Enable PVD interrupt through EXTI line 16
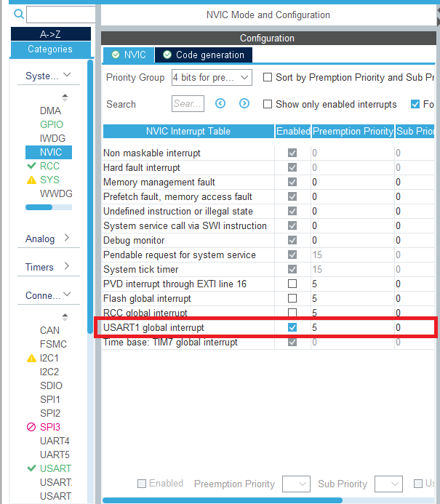 292,284
